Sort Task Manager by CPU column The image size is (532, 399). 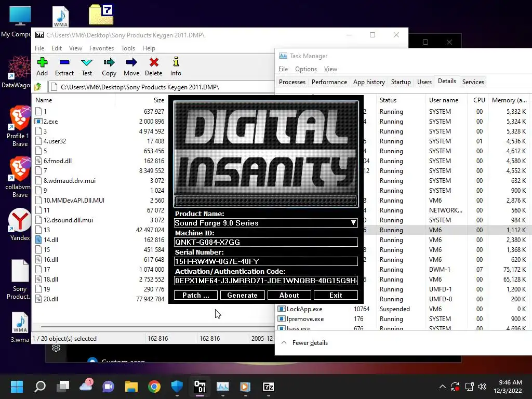click(x=479, y=100)
